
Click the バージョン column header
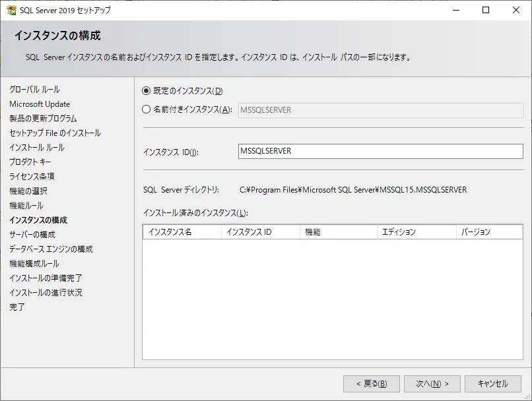(489, 232)
